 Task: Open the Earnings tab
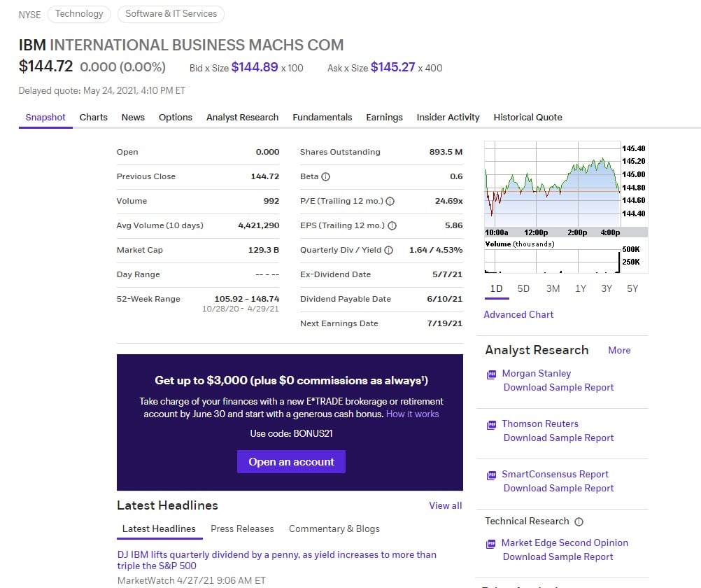(385, 117)
